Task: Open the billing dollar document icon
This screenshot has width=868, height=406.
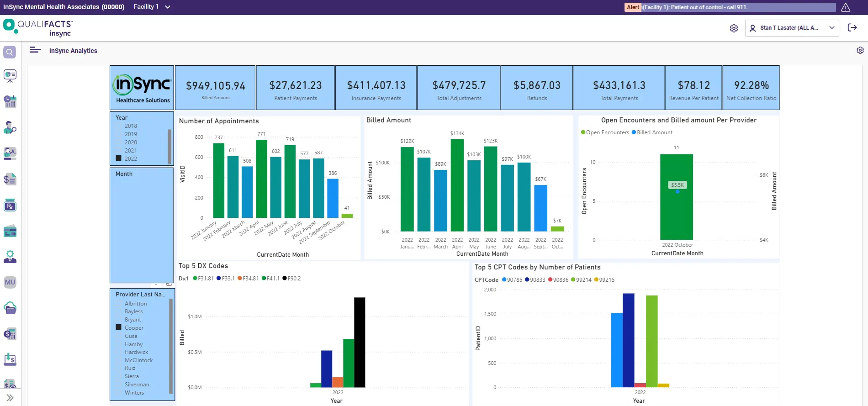Action: (x=10, y=179)
